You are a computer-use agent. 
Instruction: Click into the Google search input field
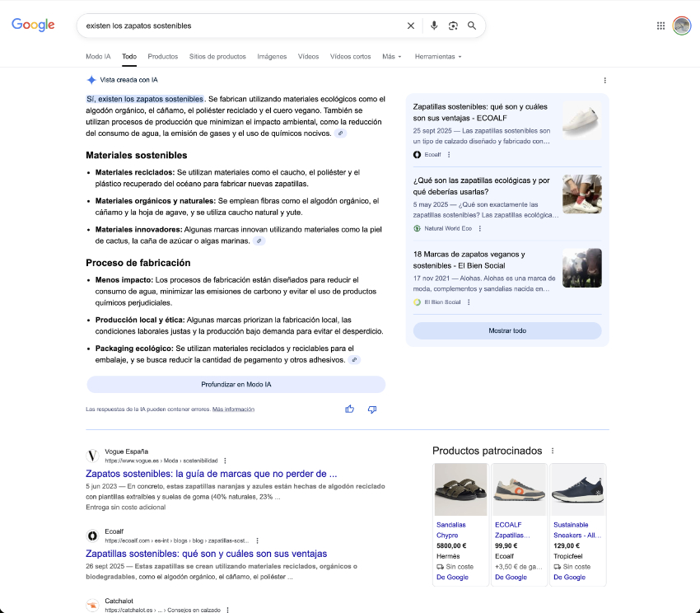pyautogui.click(x=239, y=26)
